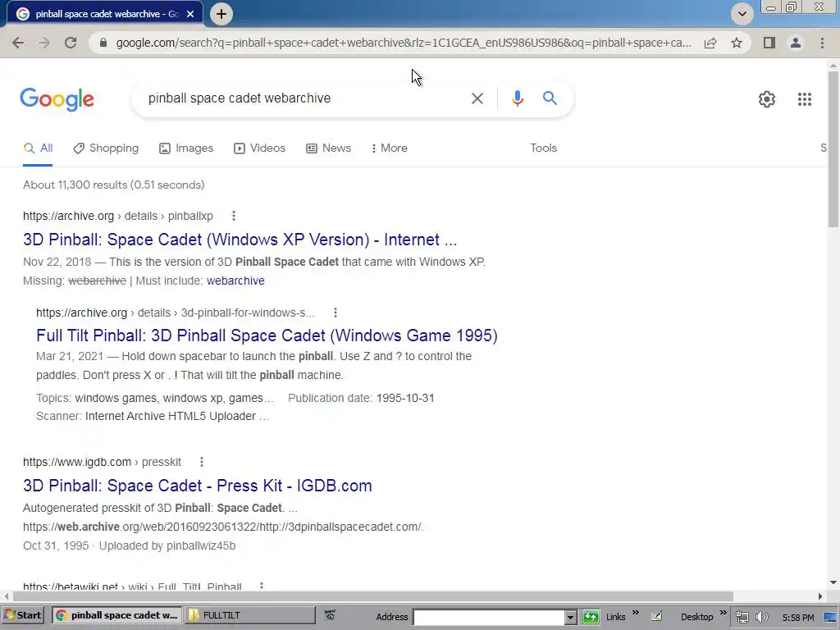This screenshot has height=630, width=840.
Task: Click the vertical page scrollbar
Action: (x=833, y=149)
